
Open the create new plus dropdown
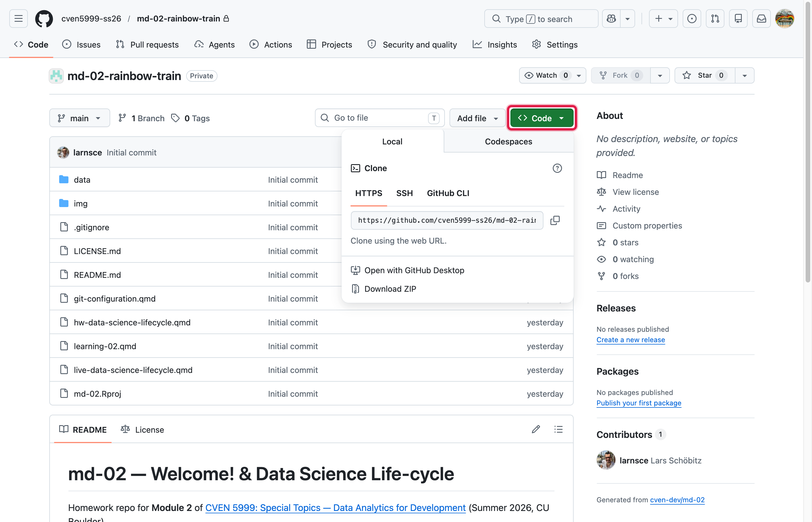663,19
